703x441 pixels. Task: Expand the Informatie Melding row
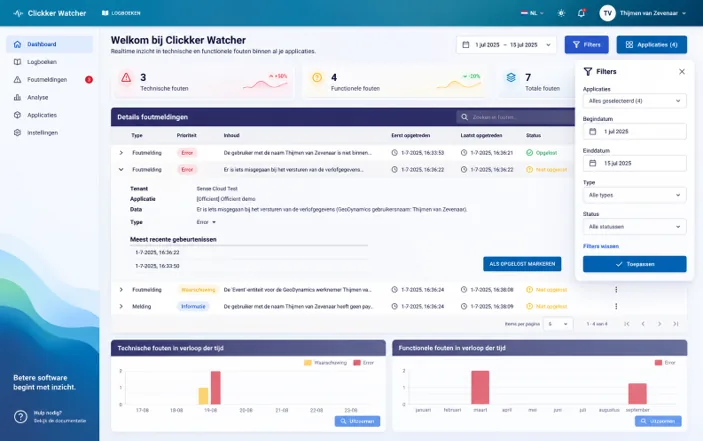121,307
